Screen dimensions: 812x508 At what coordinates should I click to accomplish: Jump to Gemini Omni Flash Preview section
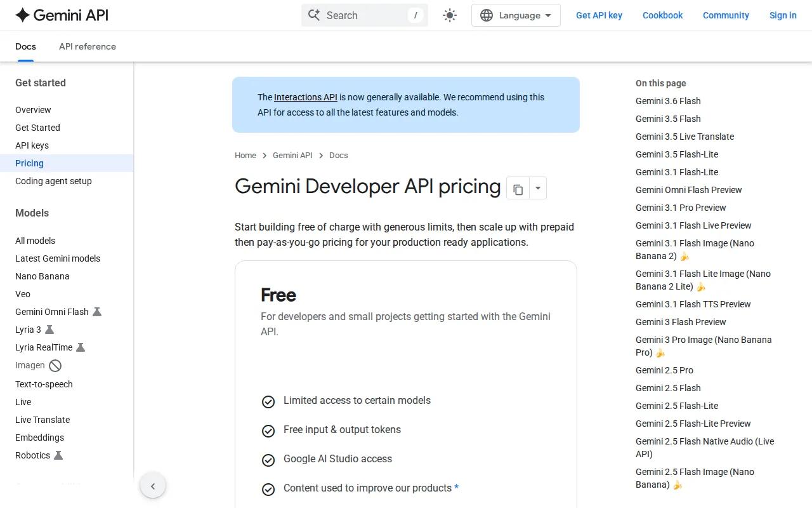[688, 190]
